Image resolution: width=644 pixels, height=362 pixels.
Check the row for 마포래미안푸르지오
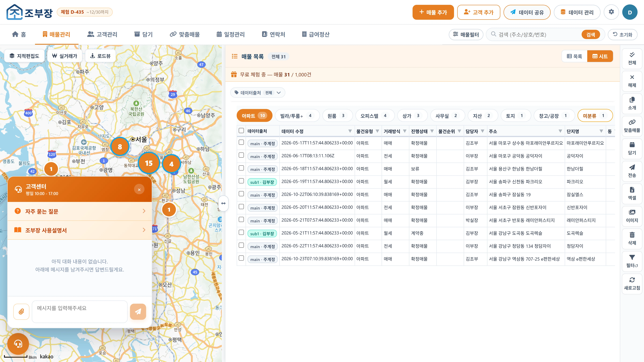(241, 142)
